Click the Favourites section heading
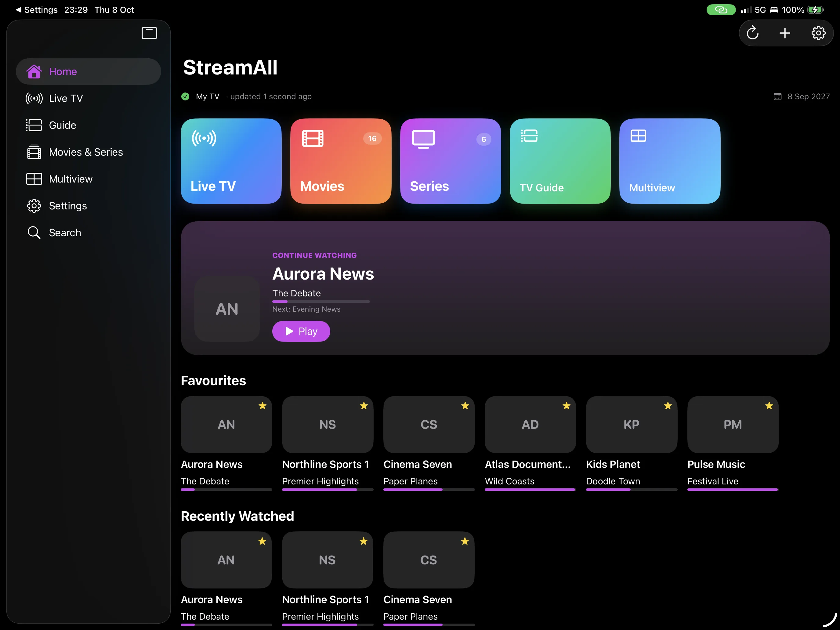Image resolution: width=840 pixels, height=630 pixels. click(x=213, y=381)
